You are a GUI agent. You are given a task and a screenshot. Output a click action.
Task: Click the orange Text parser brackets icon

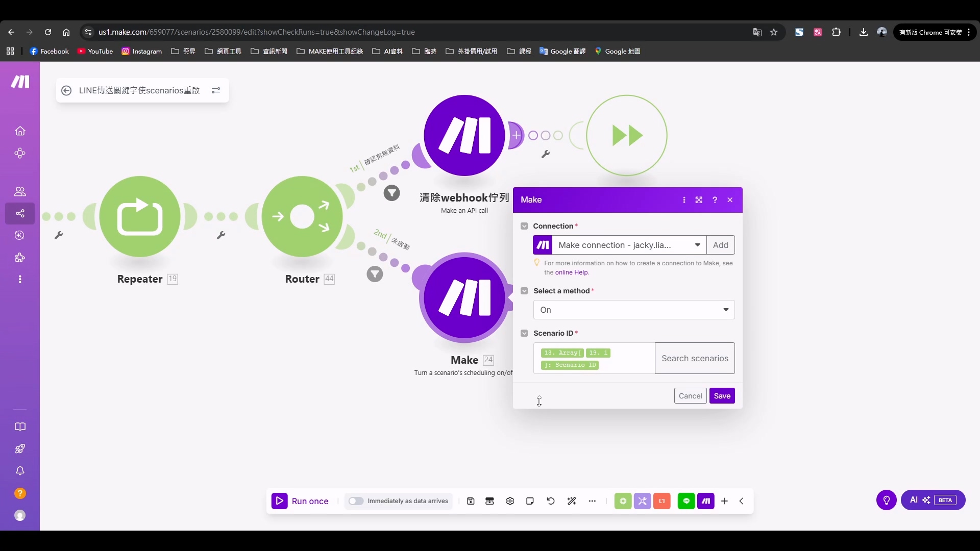[662, 501]
